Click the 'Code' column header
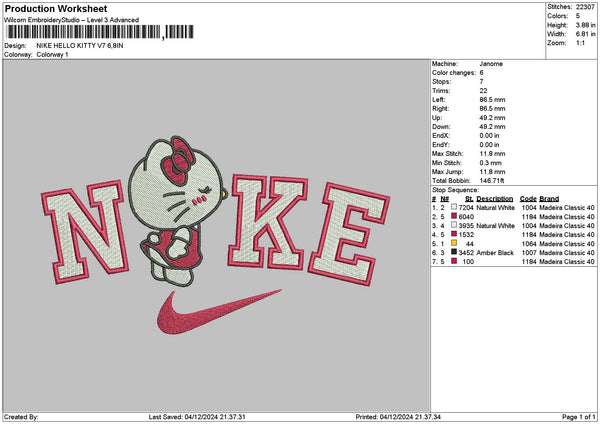 (528, 199)
